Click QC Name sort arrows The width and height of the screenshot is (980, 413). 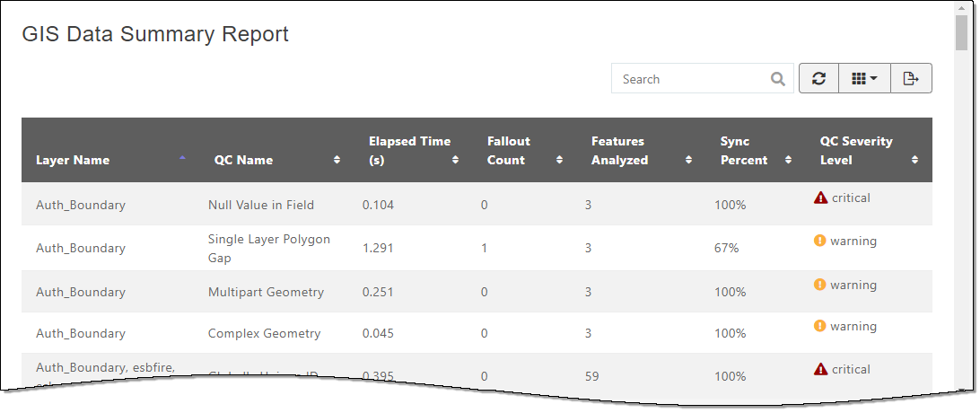[x=337, y=160]
